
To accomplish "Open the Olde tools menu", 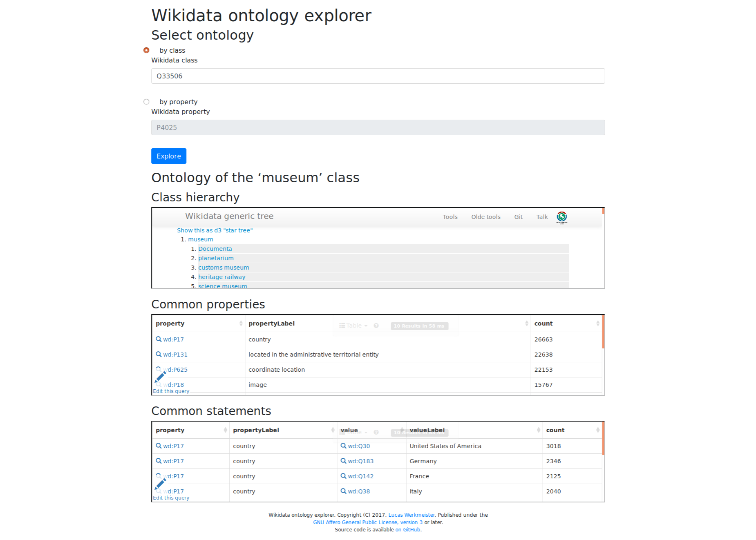I will point(485,217).
